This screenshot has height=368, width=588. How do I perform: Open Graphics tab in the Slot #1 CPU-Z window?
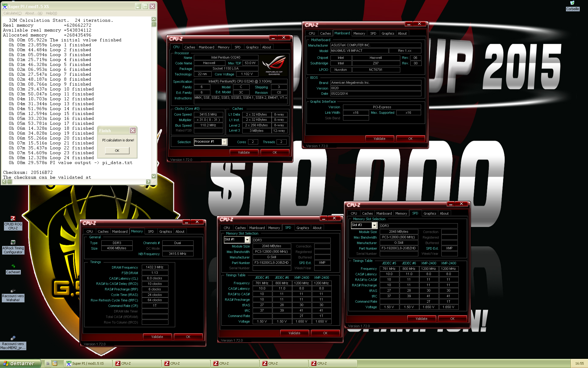tap(303, 228)
